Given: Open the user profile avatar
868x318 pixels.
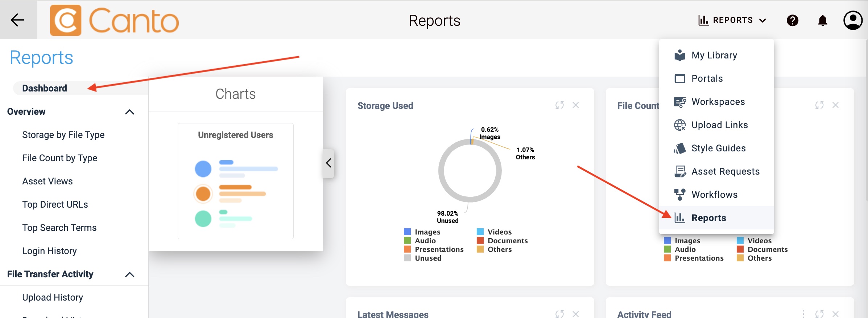Looking at the screenshot, I should (853, 20).
